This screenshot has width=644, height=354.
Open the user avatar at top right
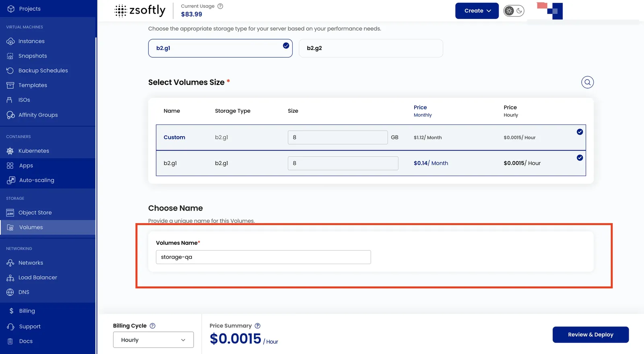(550, 11)
